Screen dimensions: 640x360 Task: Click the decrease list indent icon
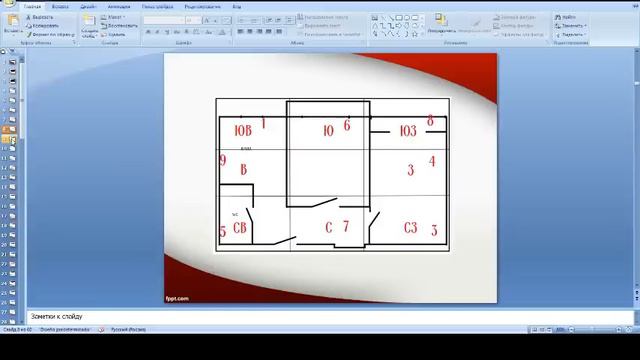click(269, 20)
